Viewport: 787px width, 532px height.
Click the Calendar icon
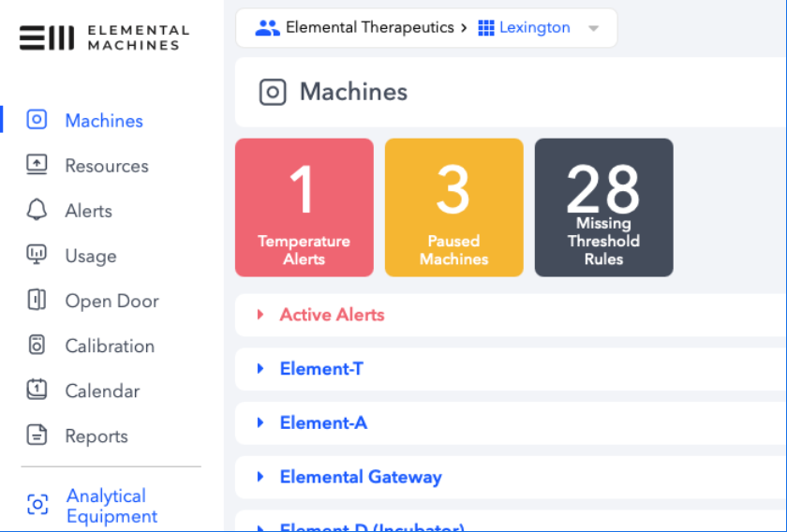[x=37, y=390]
